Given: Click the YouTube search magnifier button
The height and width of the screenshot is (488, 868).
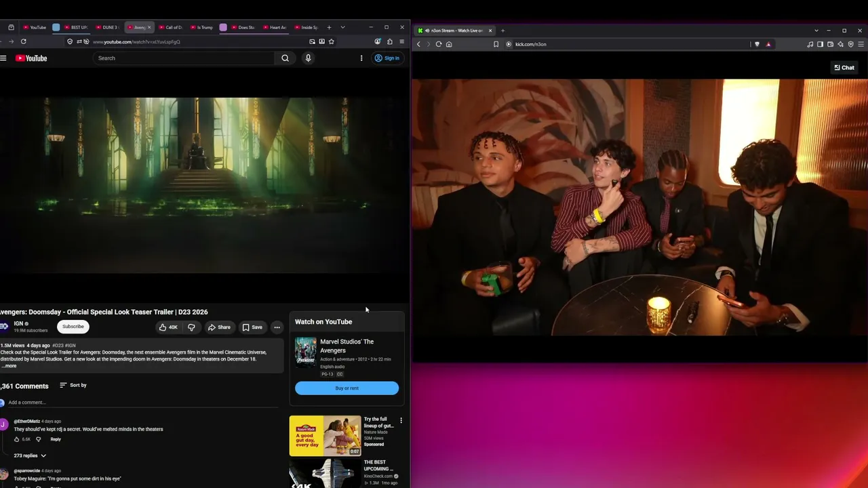Looking at the screenshot, I should 285,58.
